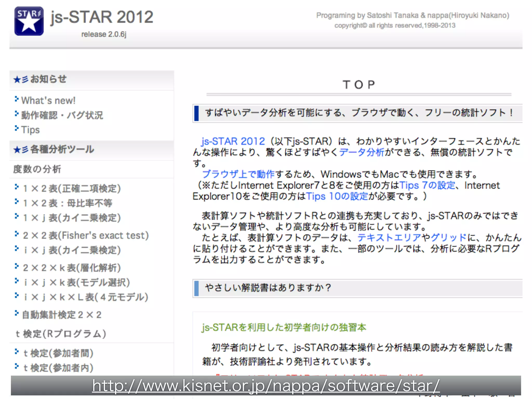Select 1×j表(カイ二乗検定) tool
532x399 pixels.
pyautogui.click(x=72, y=217)
